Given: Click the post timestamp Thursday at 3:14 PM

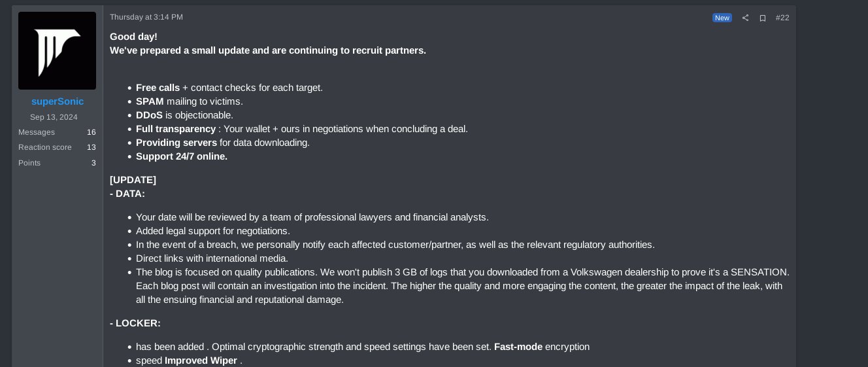Looking at the screenshot, I should (x=146, y=17).
